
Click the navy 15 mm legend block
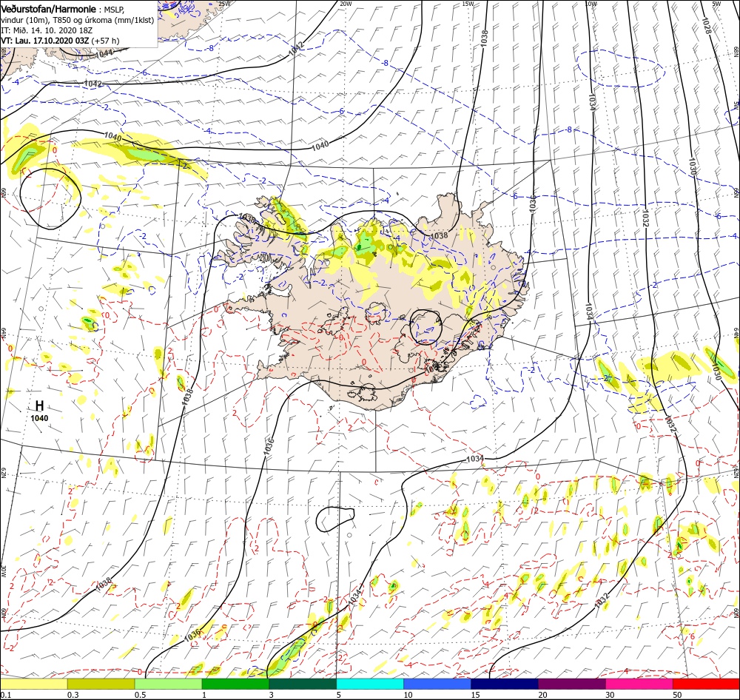(x=505, y=684)
